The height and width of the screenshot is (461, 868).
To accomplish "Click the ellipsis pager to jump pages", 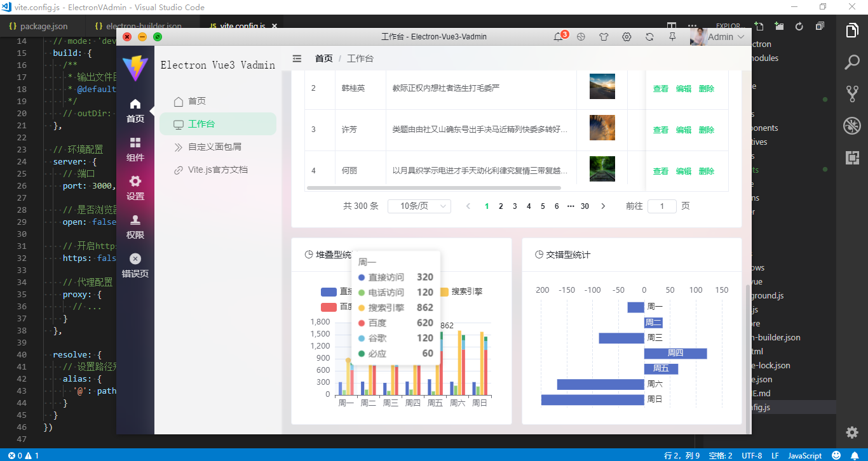I will [571, 206].
